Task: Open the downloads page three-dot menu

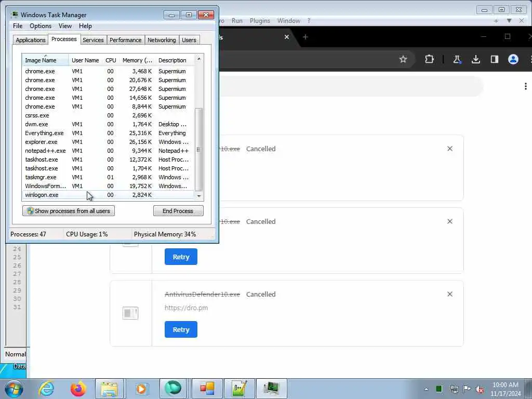Action: [526, 86]
